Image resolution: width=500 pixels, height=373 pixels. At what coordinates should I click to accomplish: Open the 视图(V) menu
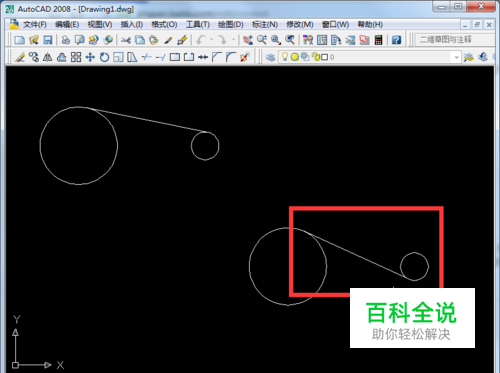pos(100,24)
